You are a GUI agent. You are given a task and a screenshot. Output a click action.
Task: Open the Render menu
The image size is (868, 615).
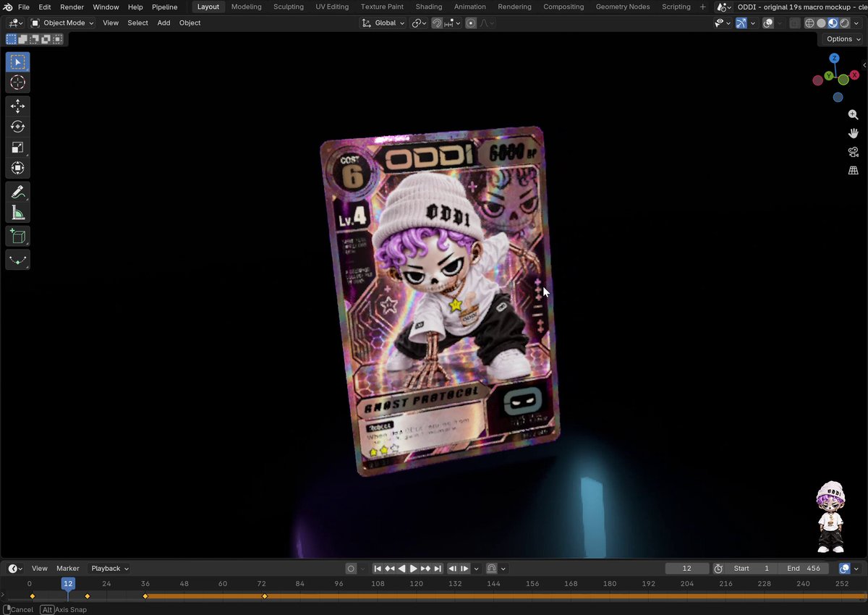pos(72,7)
